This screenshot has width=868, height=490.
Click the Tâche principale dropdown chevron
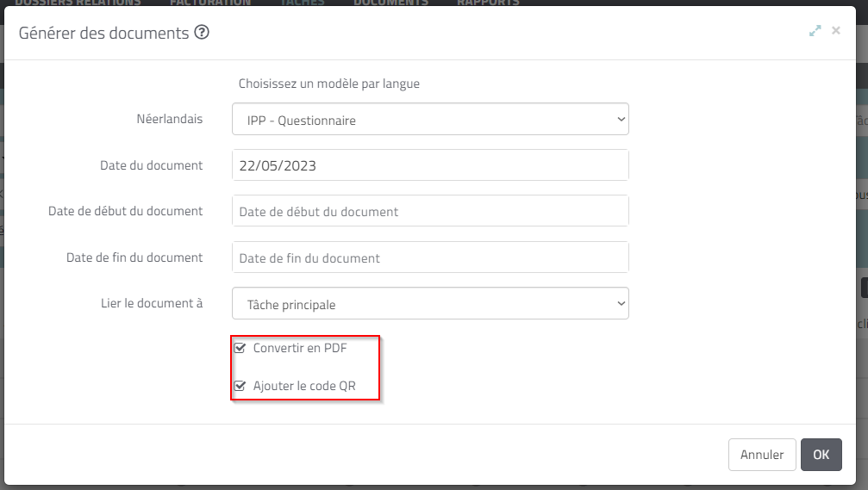pyautogui.click(x=621, y=303)
